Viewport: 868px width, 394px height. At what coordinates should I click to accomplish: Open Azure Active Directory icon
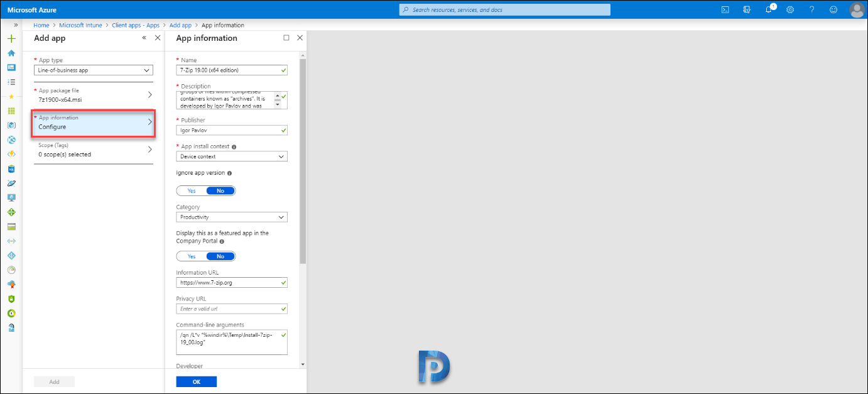pyautogui.click(x=11, y=255)
